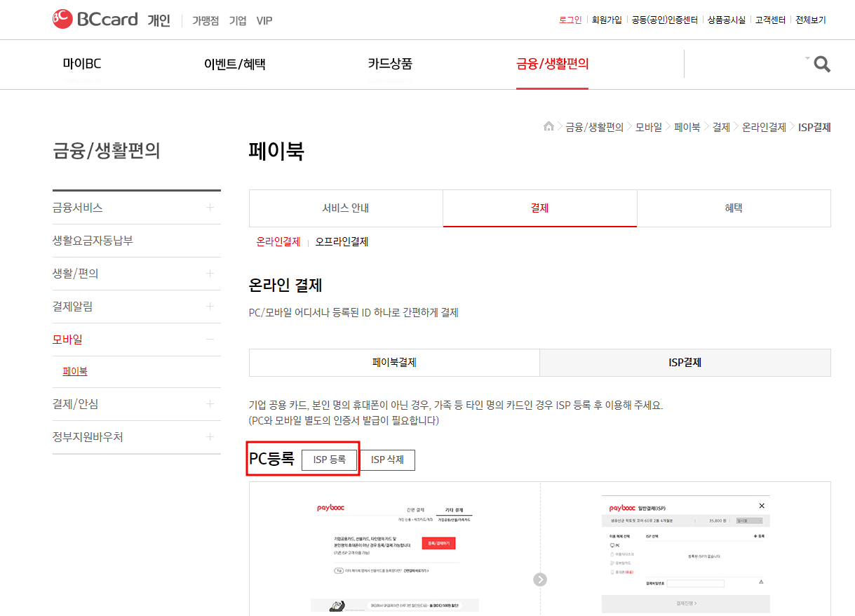Select the 개인 customer type

(159, 20)
